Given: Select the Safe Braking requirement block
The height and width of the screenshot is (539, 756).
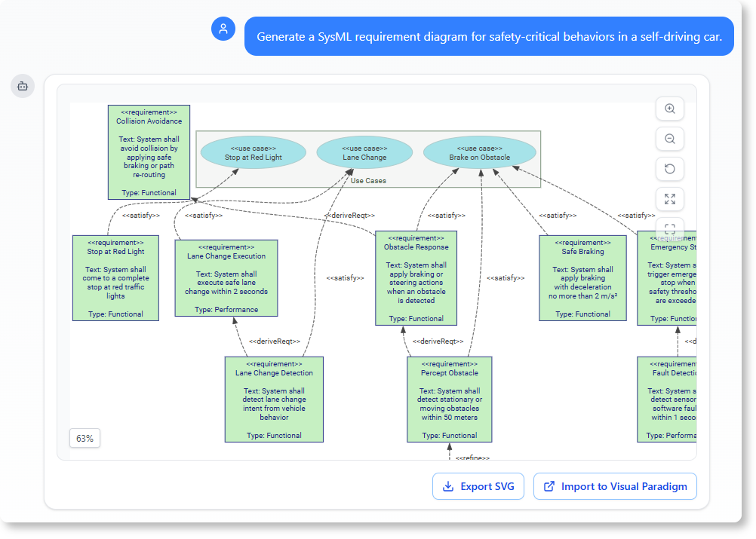Looking at the screenshot, I should pyautogui.click(x=582, y=279).
